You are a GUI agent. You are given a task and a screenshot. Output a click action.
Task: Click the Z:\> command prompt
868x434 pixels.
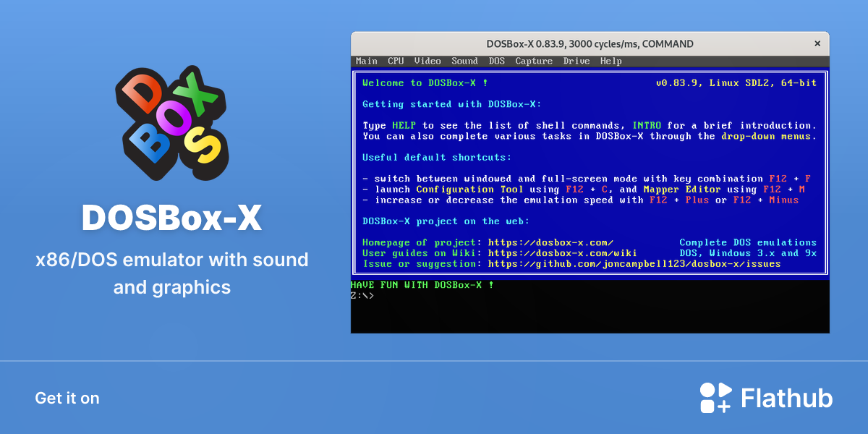point(362,296)
